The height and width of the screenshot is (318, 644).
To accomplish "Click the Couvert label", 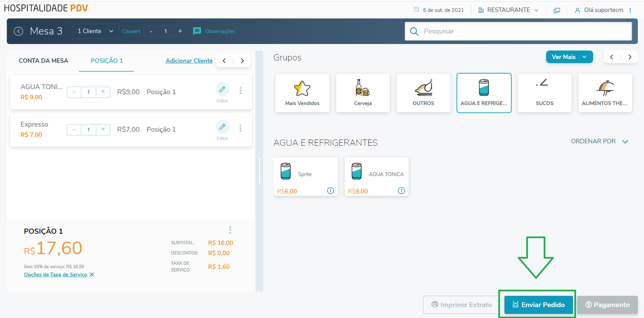I will (x=131, y=31).
